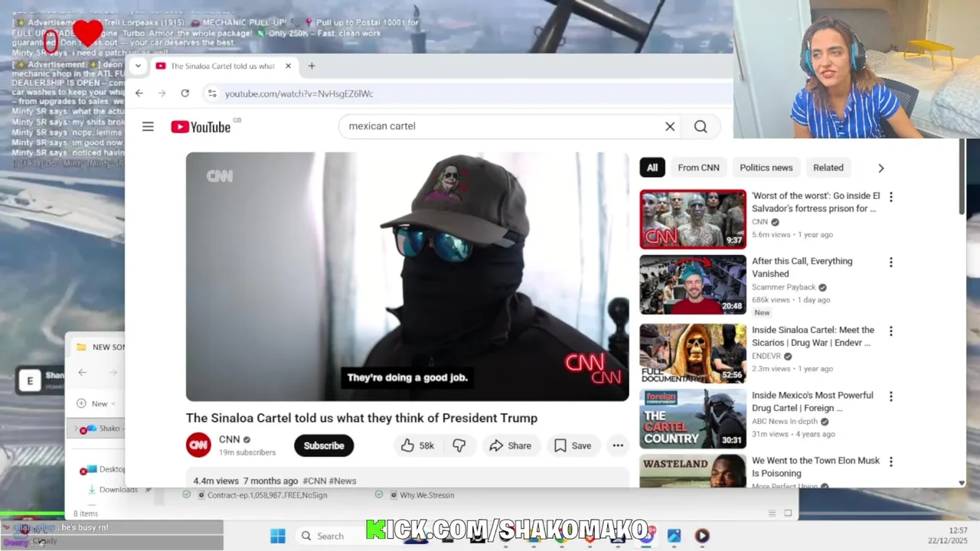Screen dimensions: 980x551
Task: Open 'Inside Sinaloa Cartel' ENDEVR thumbnail
Action: point(693,353)
